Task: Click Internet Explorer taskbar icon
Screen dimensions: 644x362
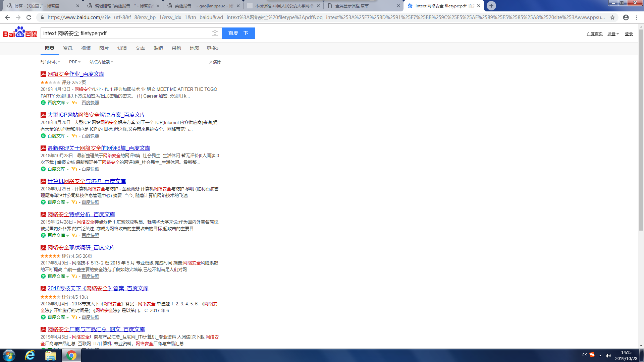Action: click(30, 355)
